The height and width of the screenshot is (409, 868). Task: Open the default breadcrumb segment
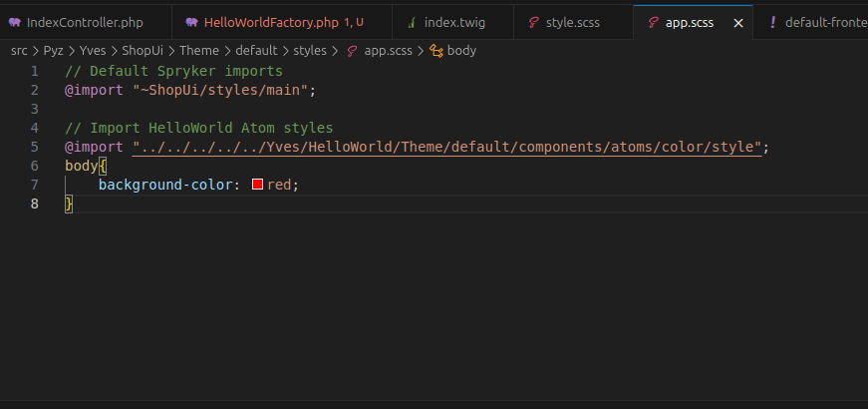point(256,51)
